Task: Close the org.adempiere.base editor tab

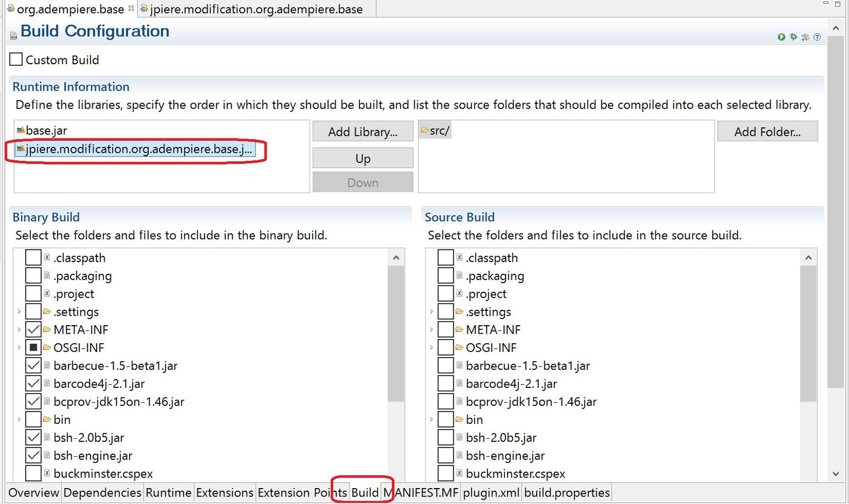Action: [131, 8]
